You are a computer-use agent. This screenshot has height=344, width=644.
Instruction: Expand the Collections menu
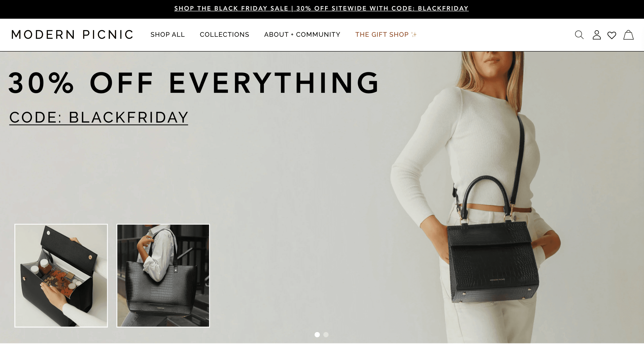pos(224,35)
